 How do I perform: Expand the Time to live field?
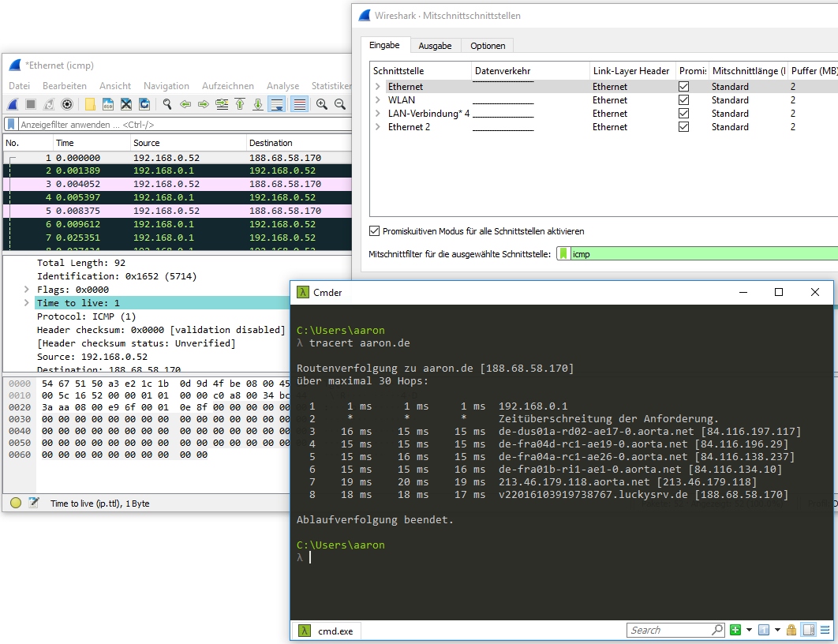[x=26, y=302]
